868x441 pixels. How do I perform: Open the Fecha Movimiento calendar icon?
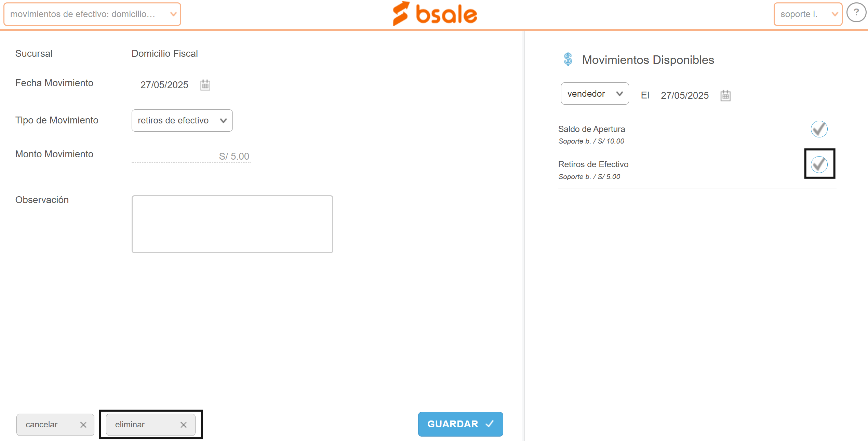pos(205,84)
